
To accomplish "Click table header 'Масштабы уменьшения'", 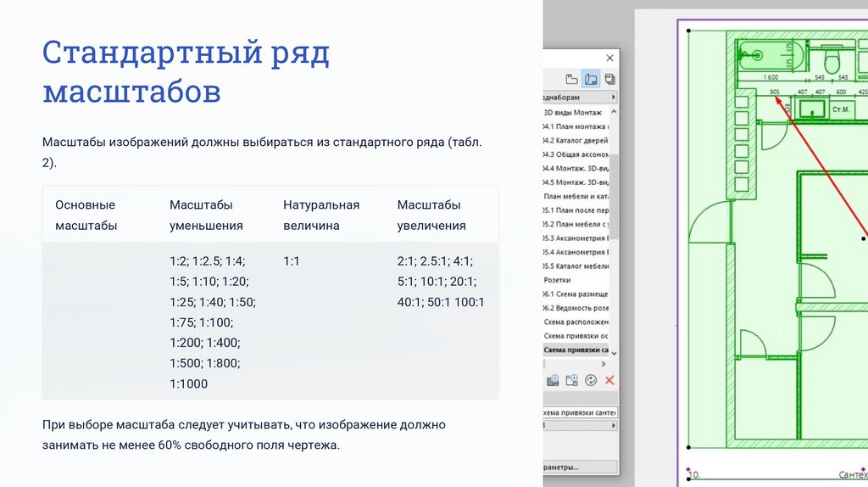I will point(206,215).
